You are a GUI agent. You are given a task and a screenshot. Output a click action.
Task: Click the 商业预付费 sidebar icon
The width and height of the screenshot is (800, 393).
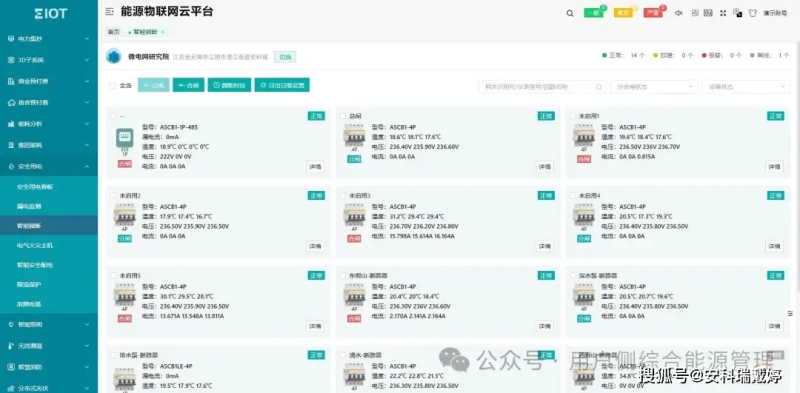coord(11,81)
